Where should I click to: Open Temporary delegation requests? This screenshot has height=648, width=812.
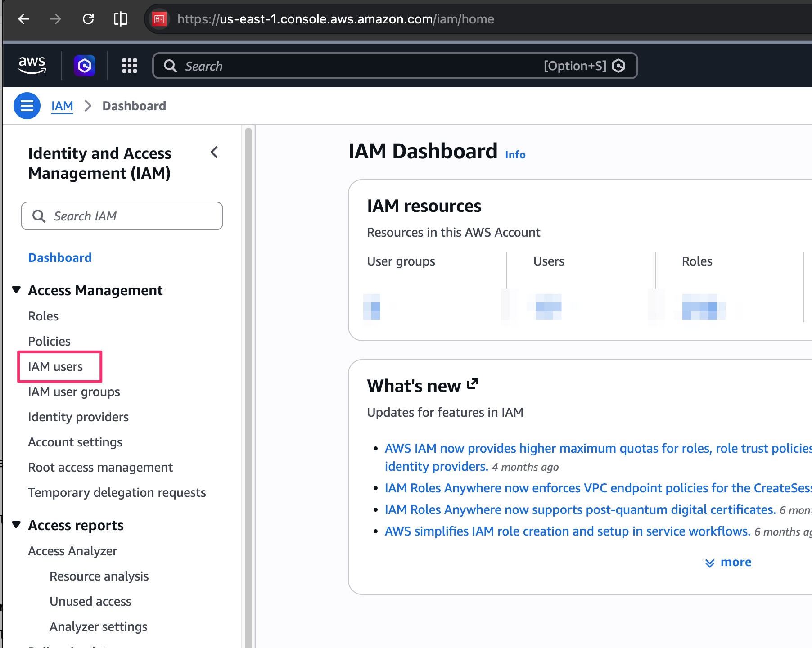point(117,492)
